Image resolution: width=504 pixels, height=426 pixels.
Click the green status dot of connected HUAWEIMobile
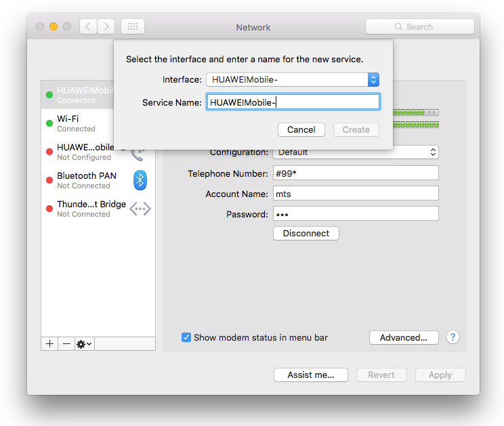(49, 95)
